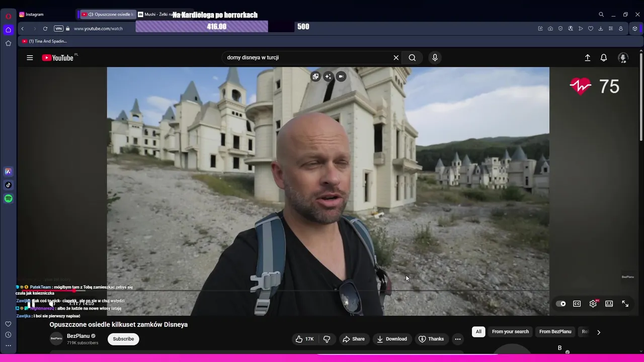Toggle closed captions CC in player
This screenshot has width=644, height=362.
pyautogui.click(x=577, y=304)
